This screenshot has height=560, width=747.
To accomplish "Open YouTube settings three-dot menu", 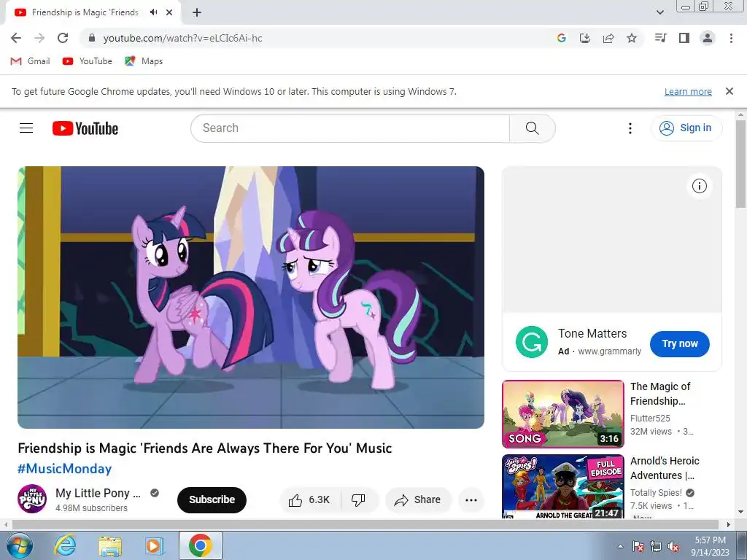I will click(630, 128).
